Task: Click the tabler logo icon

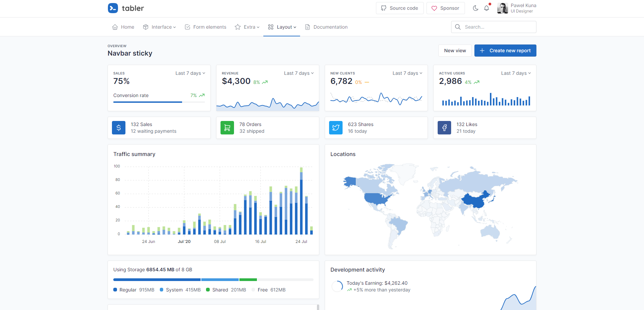Action: pyautogui.click(x=113, y=8)
